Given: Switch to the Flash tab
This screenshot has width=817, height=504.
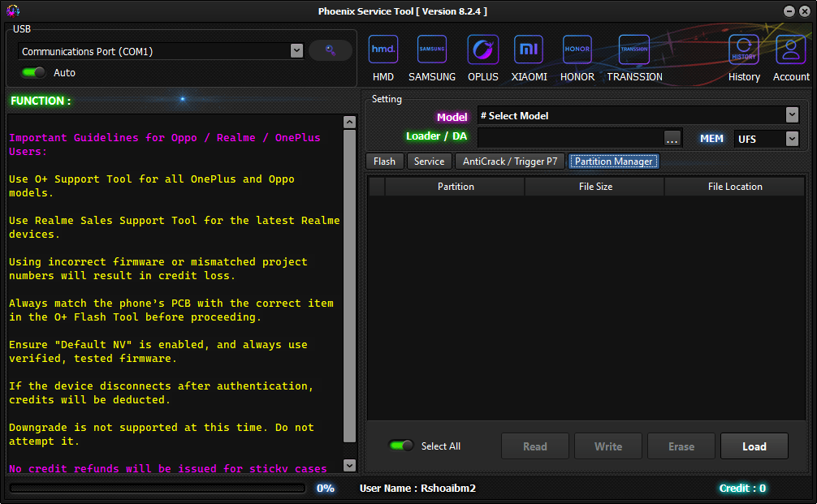Looking at the screenshot, I should tap(383, 161).
